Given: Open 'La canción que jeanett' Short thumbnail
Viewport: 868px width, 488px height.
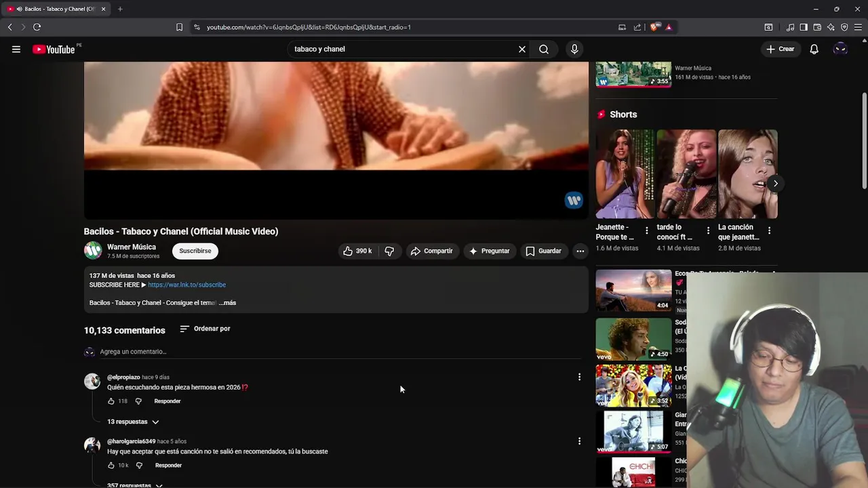Looking at the screenshot, I should click(x=747, y=174).
